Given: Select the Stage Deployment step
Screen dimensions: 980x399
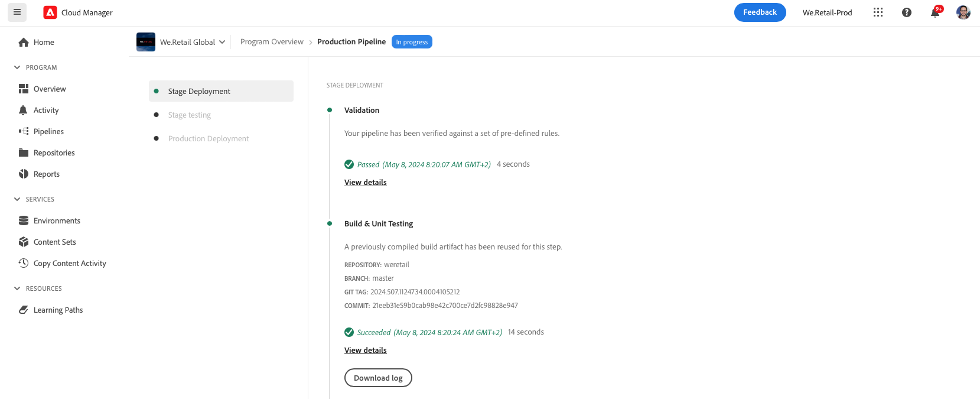Looking at the screenshot, I should click(221, 91).
